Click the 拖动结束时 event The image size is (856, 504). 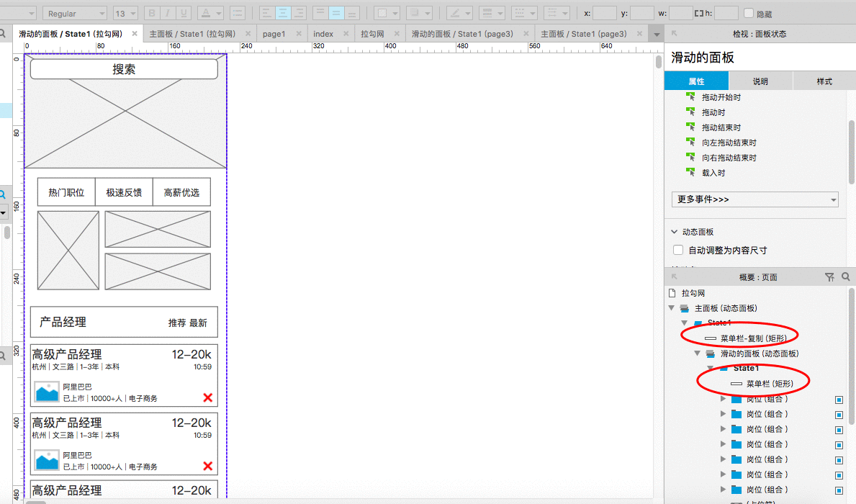tap(721, 127)
